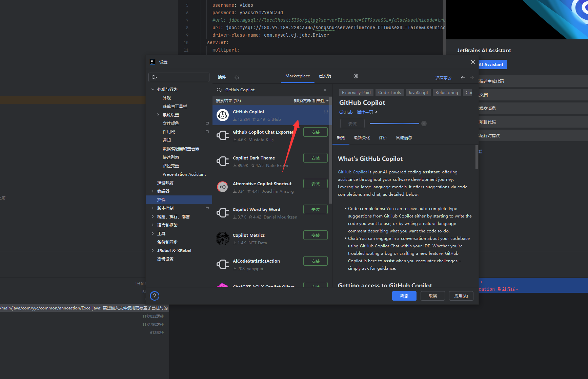Viewport: 588px width, 379px height.
Task: Expand the 工具 settings node
Action: coord(153,233)
